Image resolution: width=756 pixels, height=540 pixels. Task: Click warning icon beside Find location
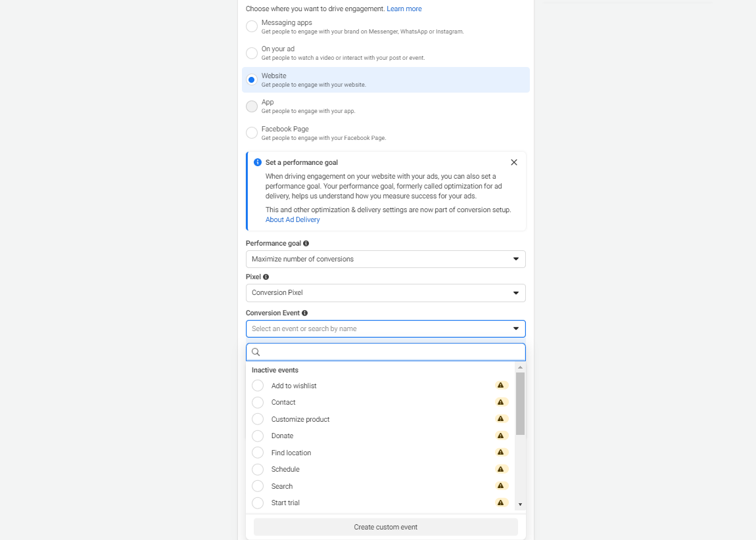501,453
